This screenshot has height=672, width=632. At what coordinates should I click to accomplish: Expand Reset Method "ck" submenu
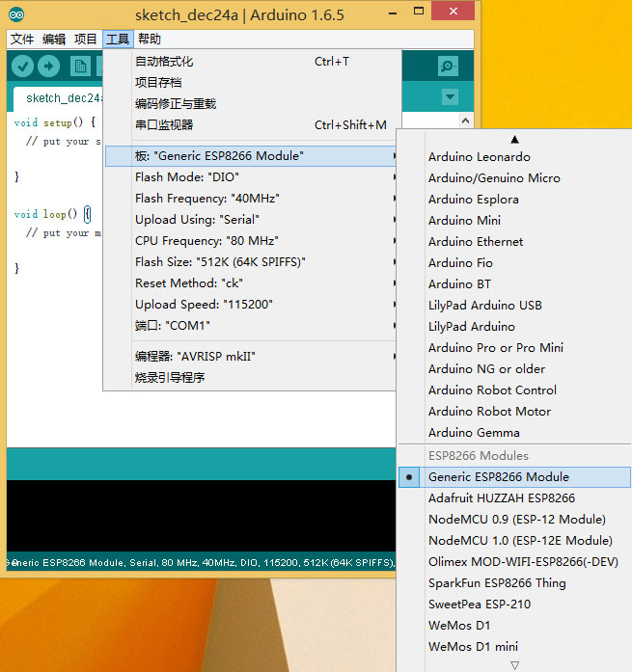click(x=251, y=283)
